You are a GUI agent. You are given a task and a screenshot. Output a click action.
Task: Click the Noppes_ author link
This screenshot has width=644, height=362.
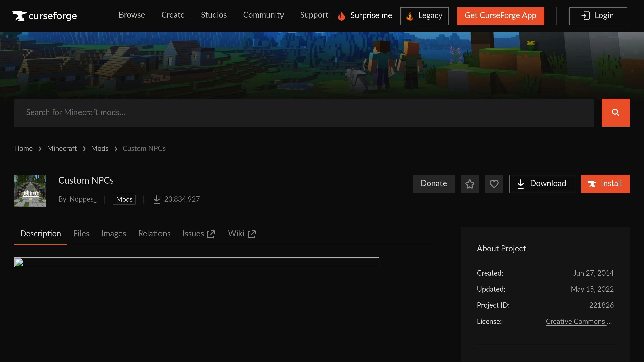click(83, 199)
